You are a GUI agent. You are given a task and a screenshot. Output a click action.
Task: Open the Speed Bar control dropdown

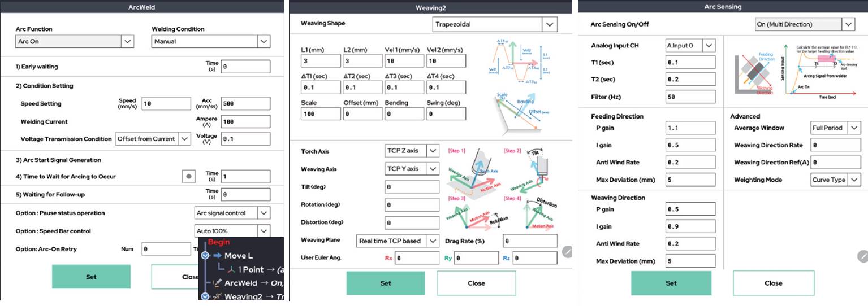[232, 231]
